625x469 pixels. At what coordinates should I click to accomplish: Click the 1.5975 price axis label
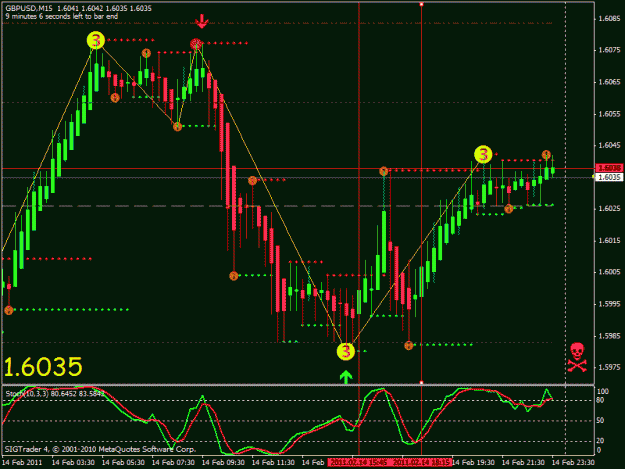(609, 367)
